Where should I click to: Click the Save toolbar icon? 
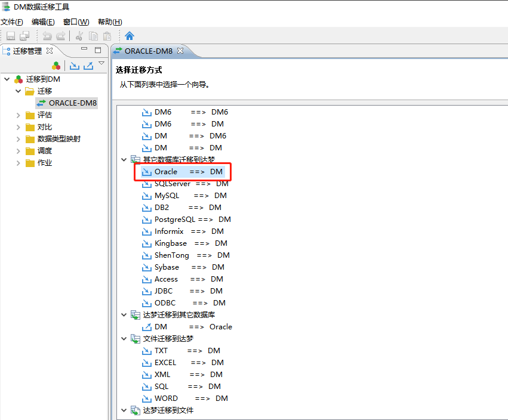(11, 36)
